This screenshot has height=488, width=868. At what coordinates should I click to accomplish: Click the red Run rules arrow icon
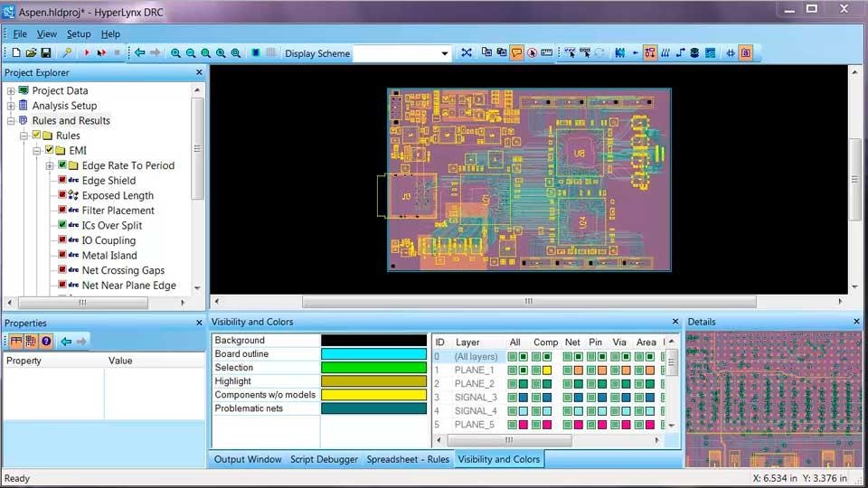point(87,53)
